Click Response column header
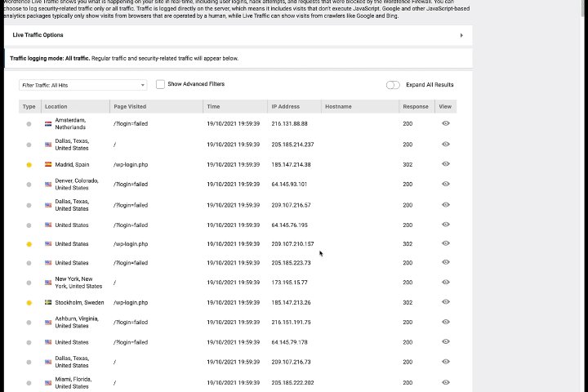This screenshot has width=588, height=392. (x=416, y=106)
